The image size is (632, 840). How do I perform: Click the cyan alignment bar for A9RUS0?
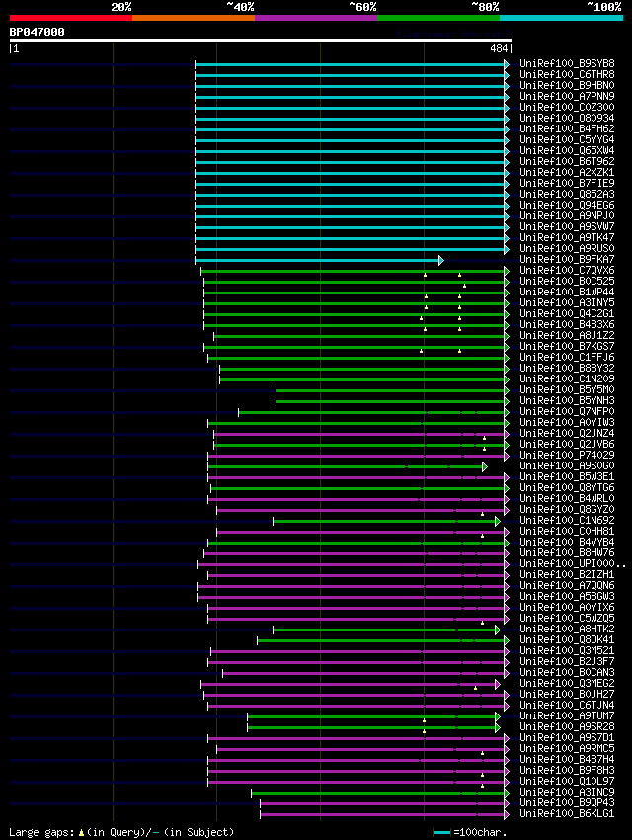[x=350, y=250]
